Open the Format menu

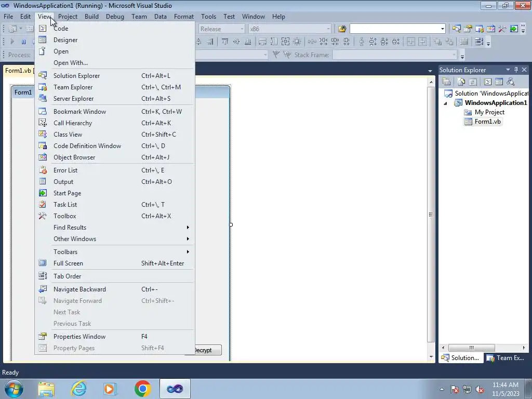(183, 17)
